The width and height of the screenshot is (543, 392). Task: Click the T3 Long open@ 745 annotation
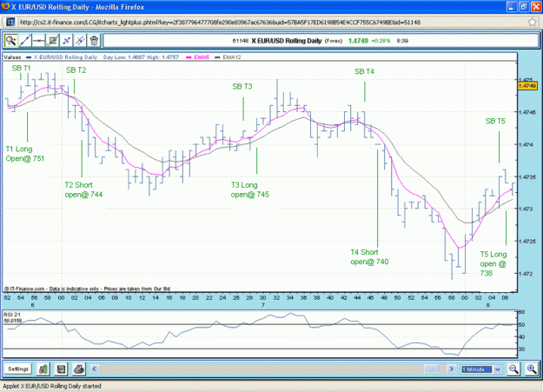point(250,189)
